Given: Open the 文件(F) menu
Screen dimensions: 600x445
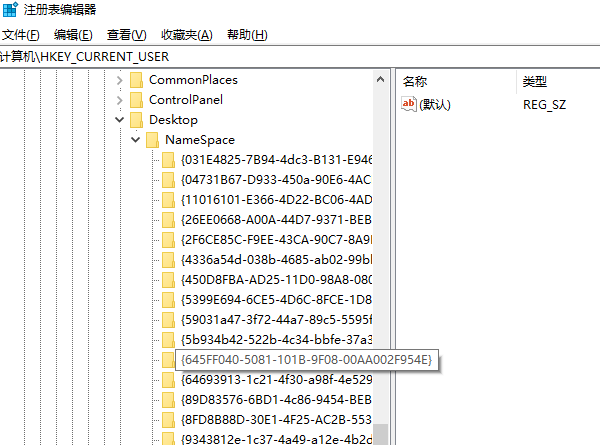Looking at the screenshot, I should [x=20, y=35].
